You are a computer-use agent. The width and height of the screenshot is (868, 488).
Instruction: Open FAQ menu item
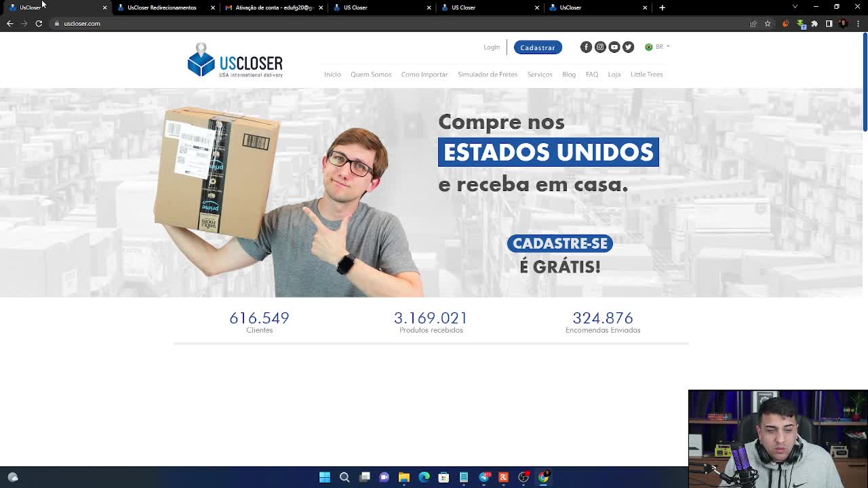point(592,75)
